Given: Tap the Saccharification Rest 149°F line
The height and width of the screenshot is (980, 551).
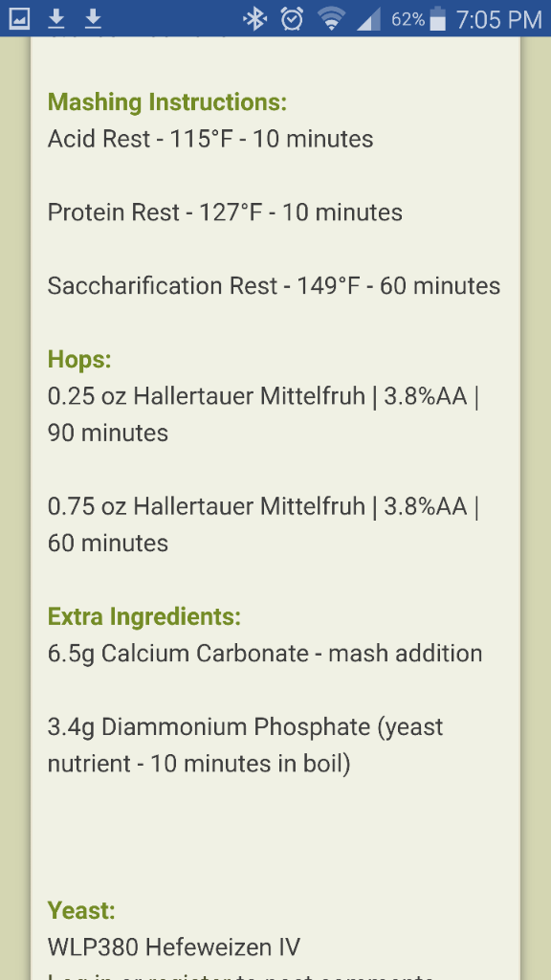Looking at the screenshot, I should click(274, 286).
